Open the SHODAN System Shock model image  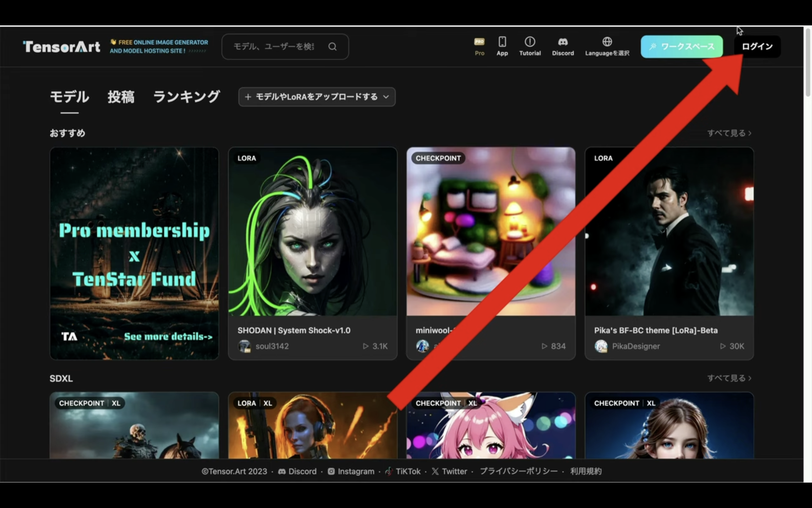pyautogui.click(x=312, y=231)
